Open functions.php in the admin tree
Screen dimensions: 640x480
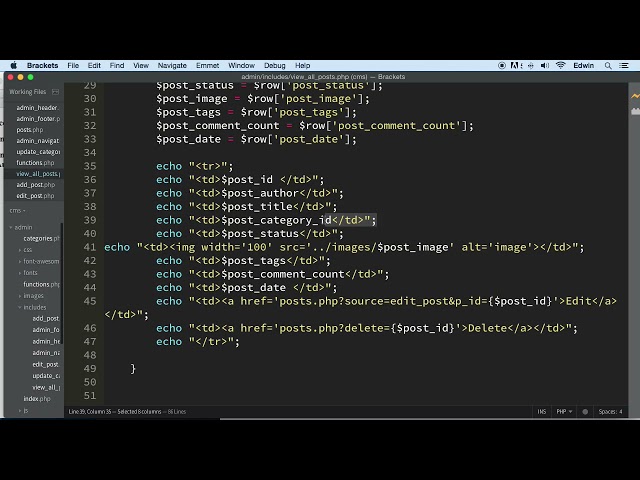coord(41,284)
